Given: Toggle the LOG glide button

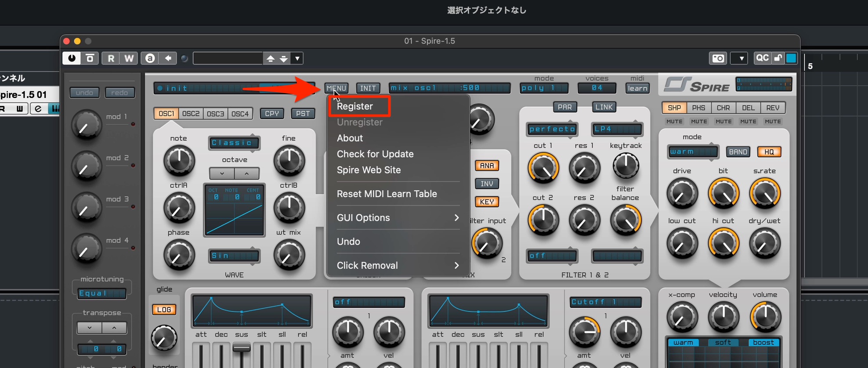Looking at the screenshot, I should click(164, 310).
